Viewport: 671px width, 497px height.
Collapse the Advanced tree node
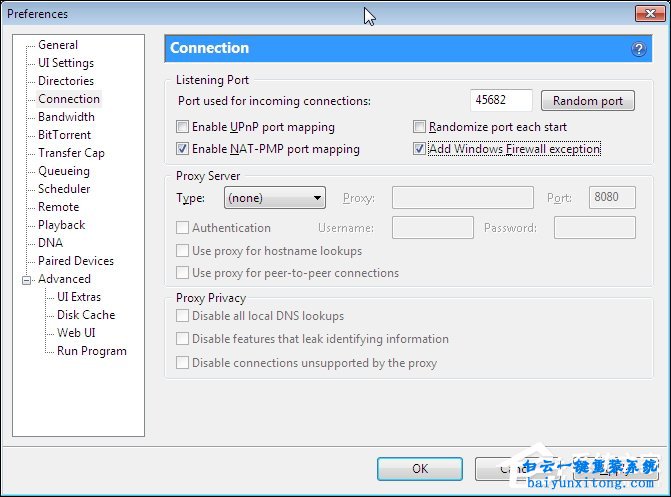pos(26,280)
